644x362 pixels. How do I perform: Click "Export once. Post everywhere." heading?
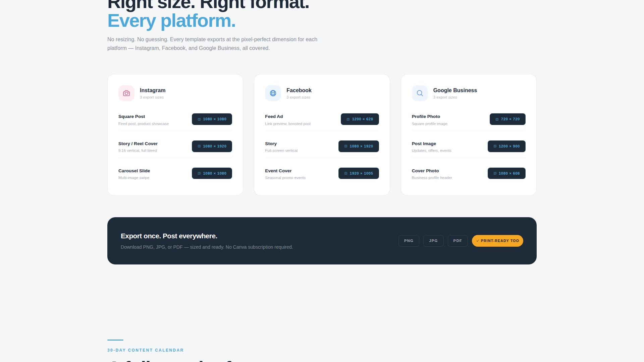pyautogui.click(x=169, y=236)
